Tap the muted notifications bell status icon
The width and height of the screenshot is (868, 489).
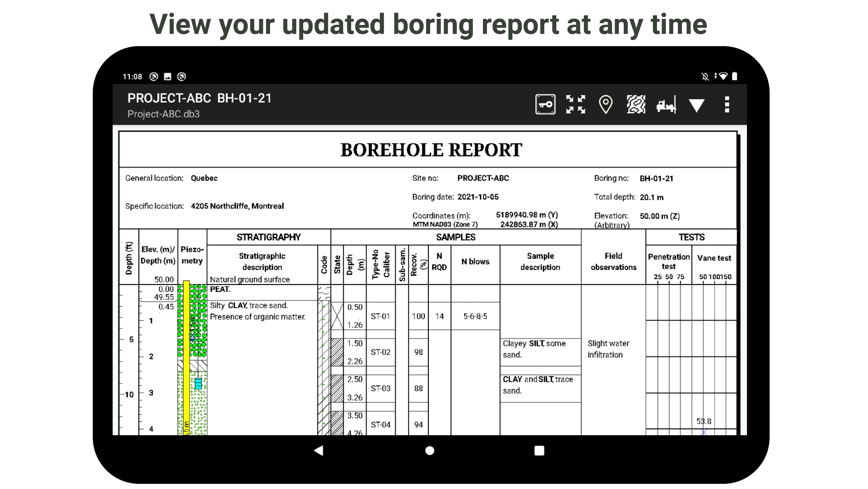pos(705,76)
